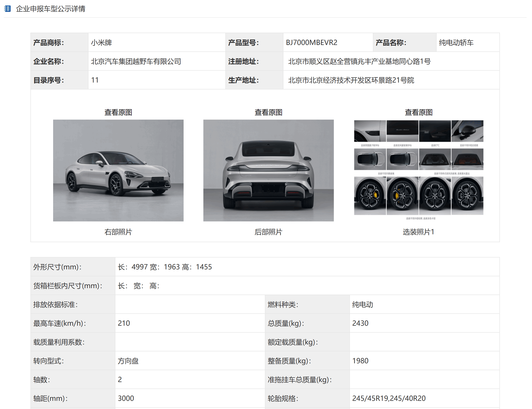Click the 整备质量(kg): label
The width and height of the screenshot is (532, 409).
(289, 361)
